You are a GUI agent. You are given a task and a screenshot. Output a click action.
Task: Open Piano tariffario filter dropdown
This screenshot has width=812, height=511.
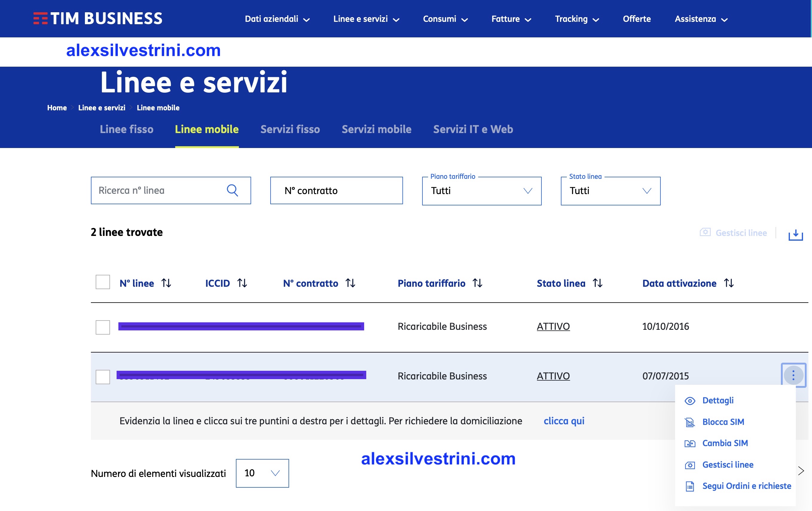(x=481, y=191)
